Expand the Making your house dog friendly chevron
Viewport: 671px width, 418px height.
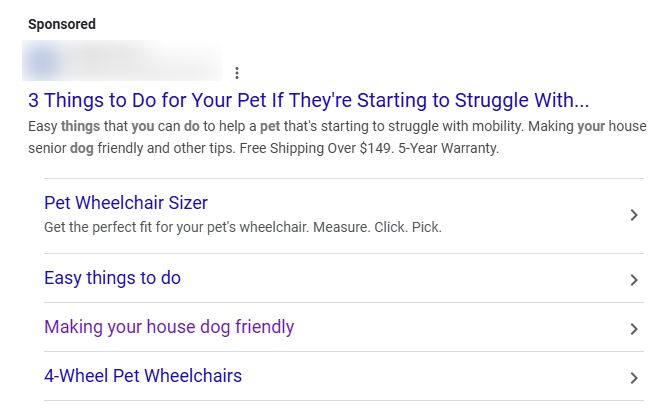(634, 329)
